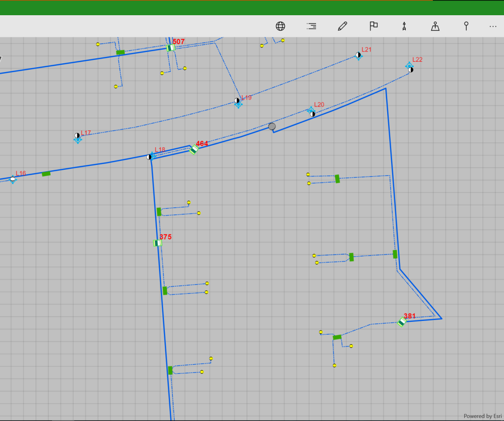
Task: Click the red label 381
Action: 409,316
